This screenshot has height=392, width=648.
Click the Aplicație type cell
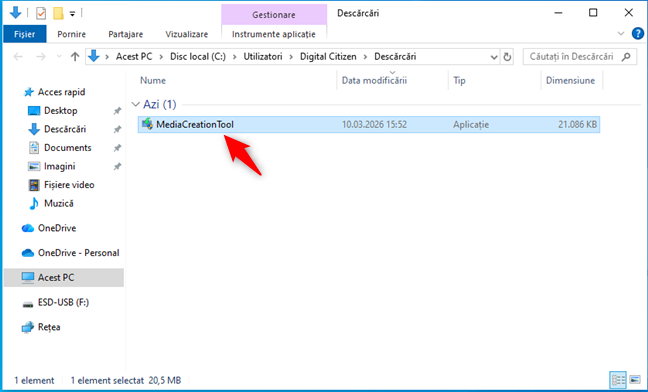pos(471,124)
